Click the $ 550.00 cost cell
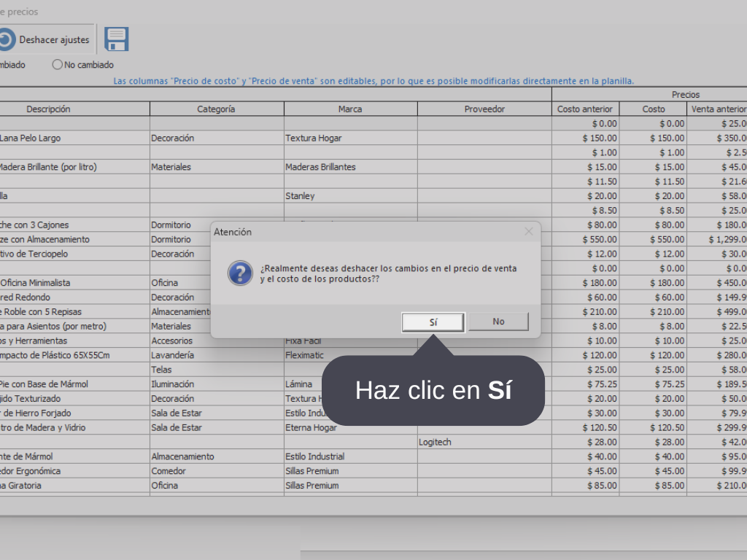 click(x=653, y=239)
